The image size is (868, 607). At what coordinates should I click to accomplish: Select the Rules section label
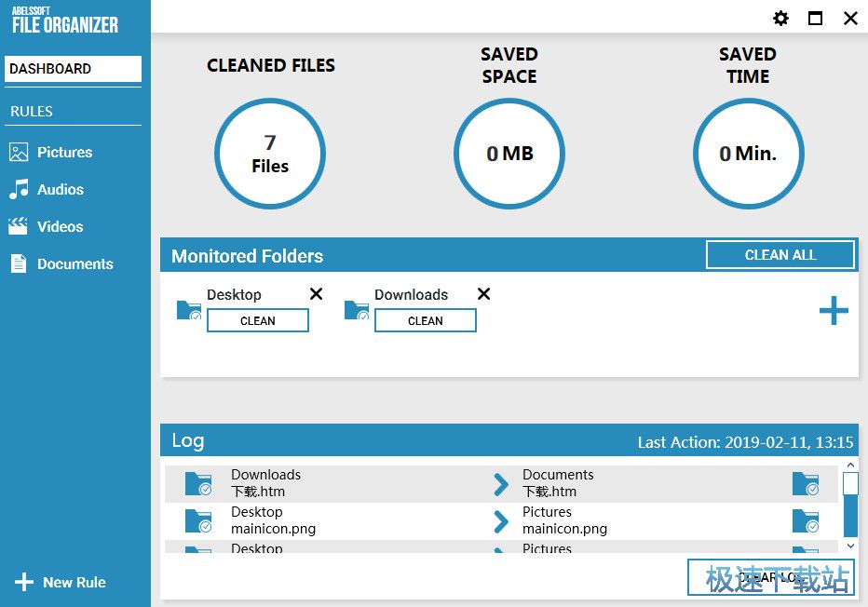[x=32, y=112]
